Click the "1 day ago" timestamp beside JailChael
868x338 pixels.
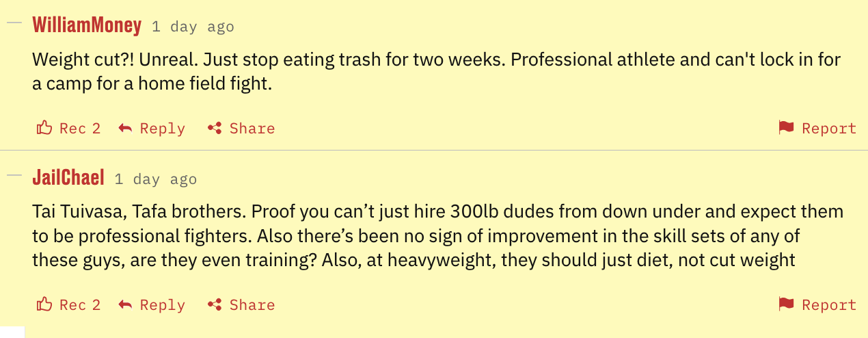coord(155,179)
